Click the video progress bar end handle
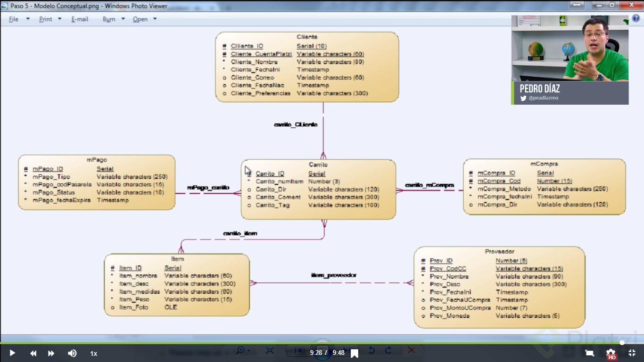The height and width of the screenshot is (362, 644). click(622, 343)
